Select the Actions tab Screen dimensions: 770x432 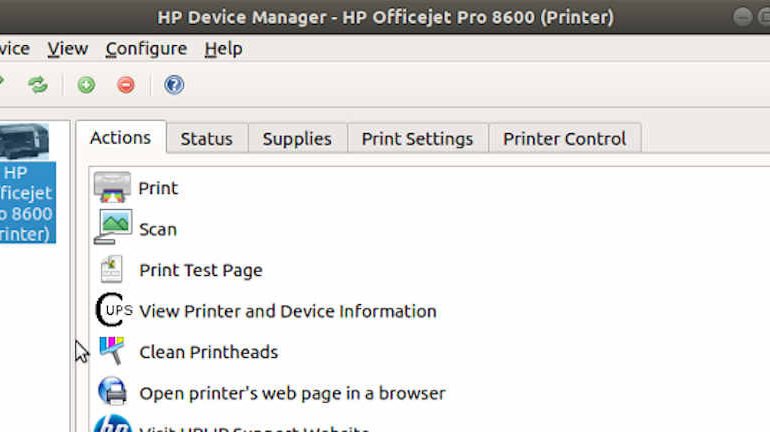[120, 138]
